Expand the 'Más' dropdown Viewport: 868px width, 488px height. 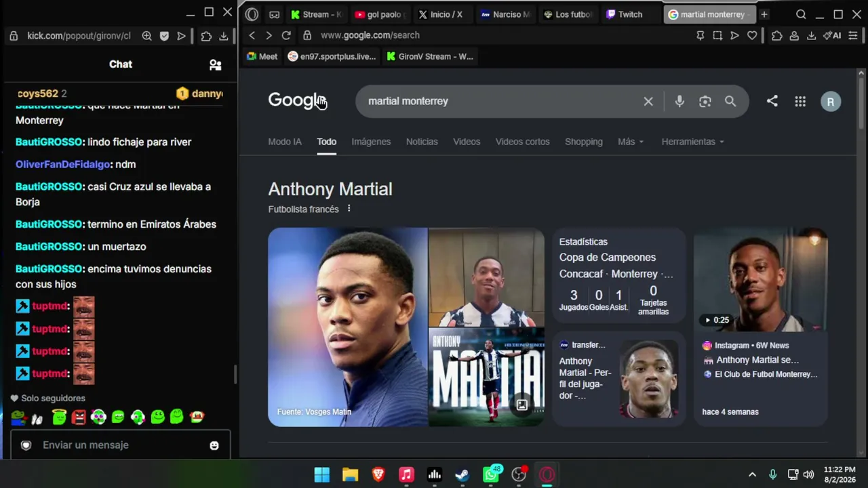pyautogui.click(x=631, y=142)
